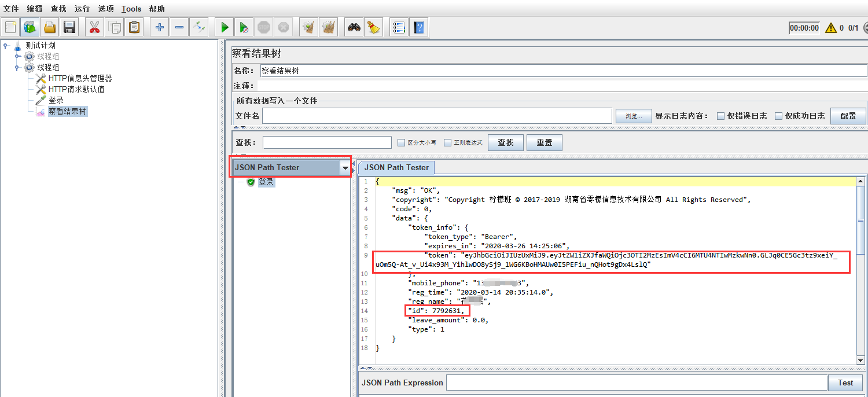Viewport: 868px width, 397px height.
Task: Click the Toggle expand/collapse arrows icon
Action: coord(199,27)
